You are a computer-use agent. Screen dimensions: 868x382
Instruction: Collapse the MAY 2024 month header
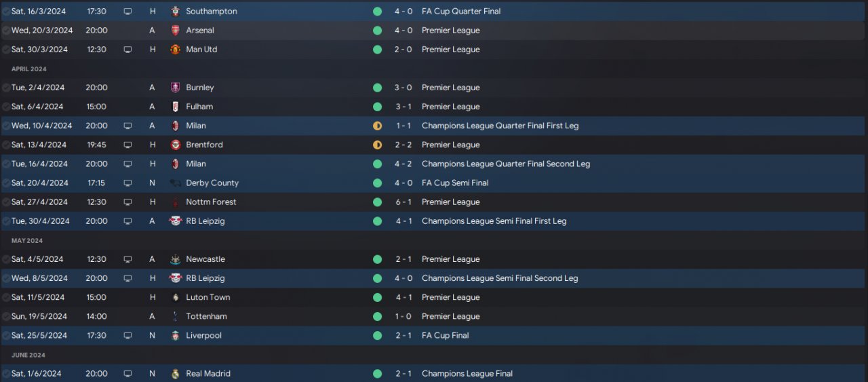26,241
